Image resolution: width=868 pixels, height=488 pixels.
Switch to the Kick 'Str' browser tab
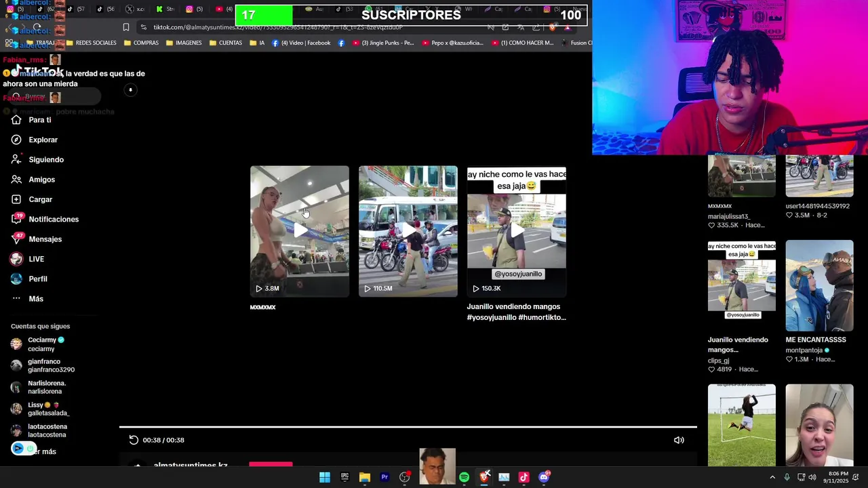[165, 9]
